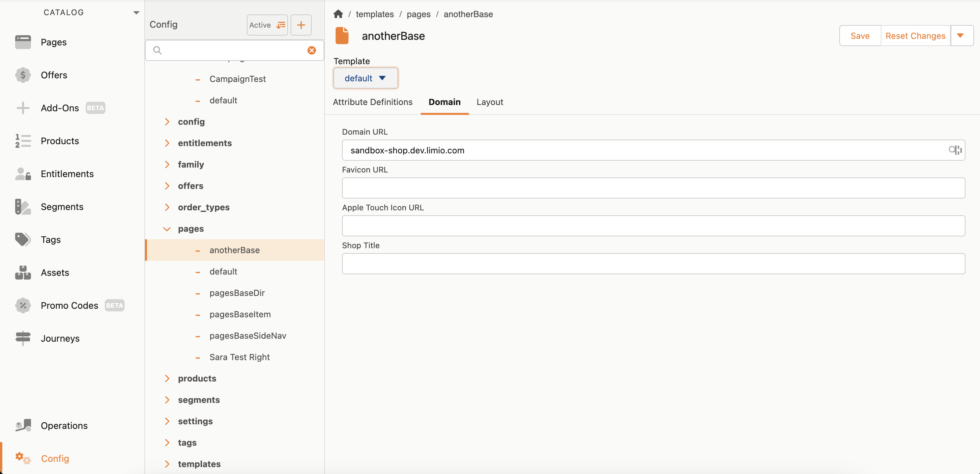Clear the config search field
Image resolution: width=980 pixels, height=474 pixels.
point(312,50)
